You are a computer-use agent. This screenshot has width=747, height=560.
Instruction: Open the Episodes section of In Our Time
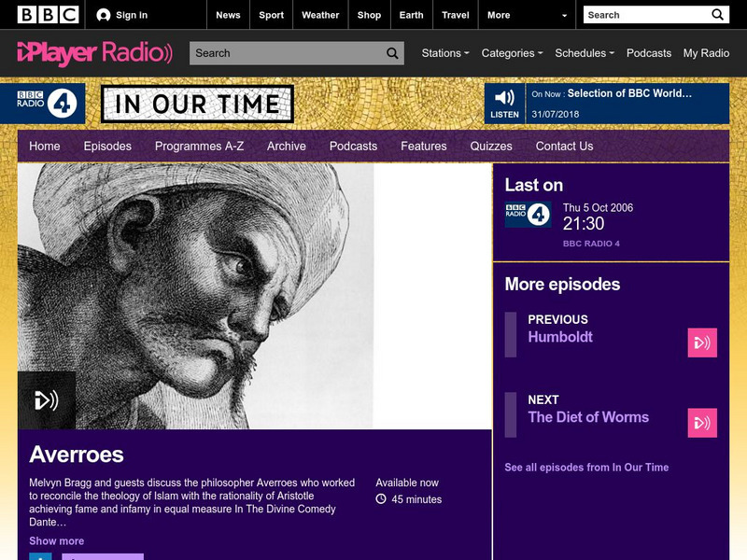pos(107,147)
